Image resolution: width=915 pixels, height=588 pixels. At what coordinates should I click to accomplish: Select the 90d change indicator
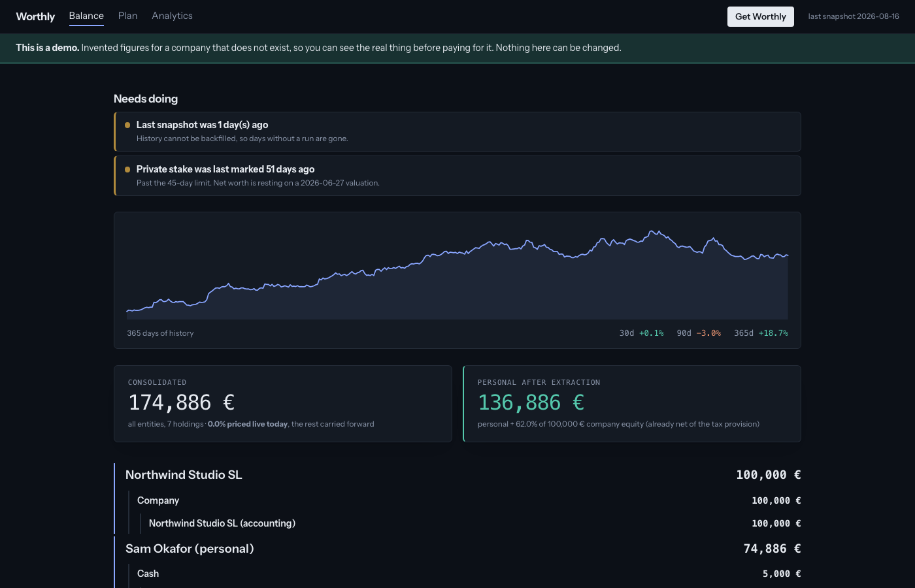(x=699, y=333)
